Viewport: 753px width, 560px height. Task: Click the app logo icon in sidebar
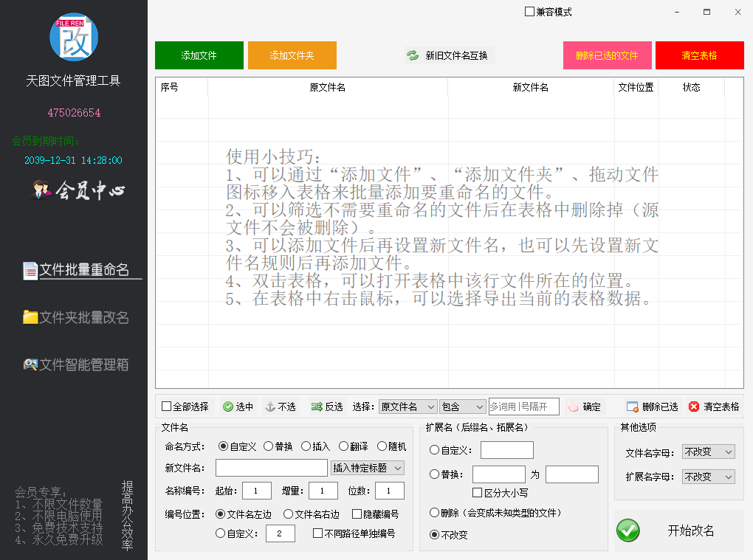click(x=74, y=37)
